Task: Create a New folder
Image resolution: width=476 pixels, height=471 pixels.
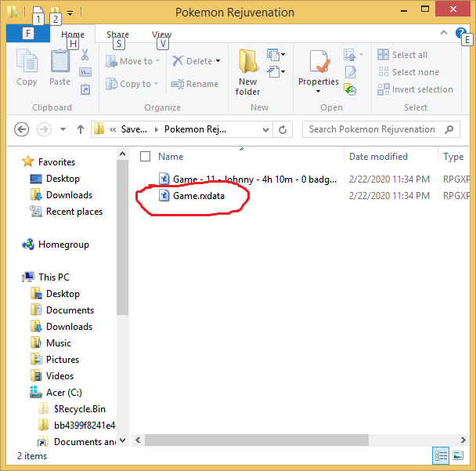Action: [x=247, y=72]
